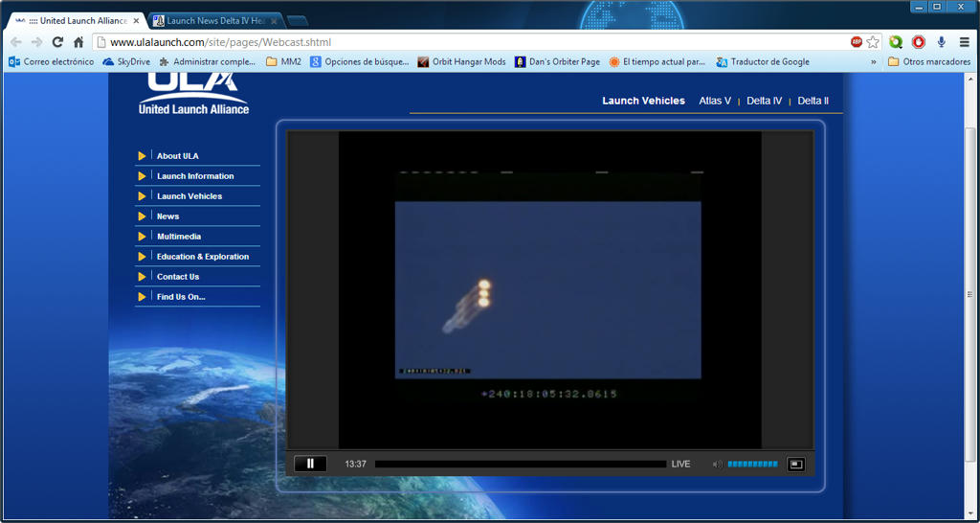
Task: Click the scrollbar down arrow
Action: click(x=972, y=514)
